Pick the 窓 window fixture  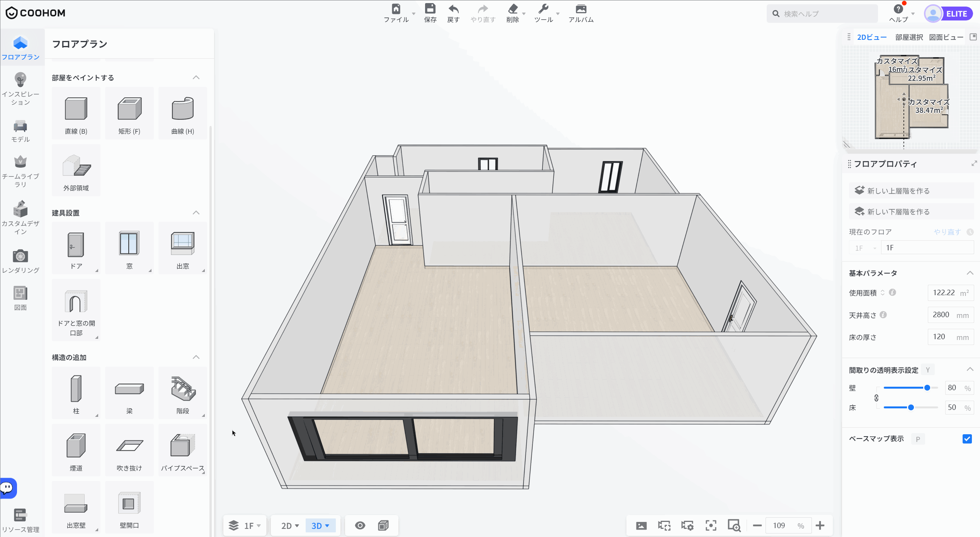point(129,248)
